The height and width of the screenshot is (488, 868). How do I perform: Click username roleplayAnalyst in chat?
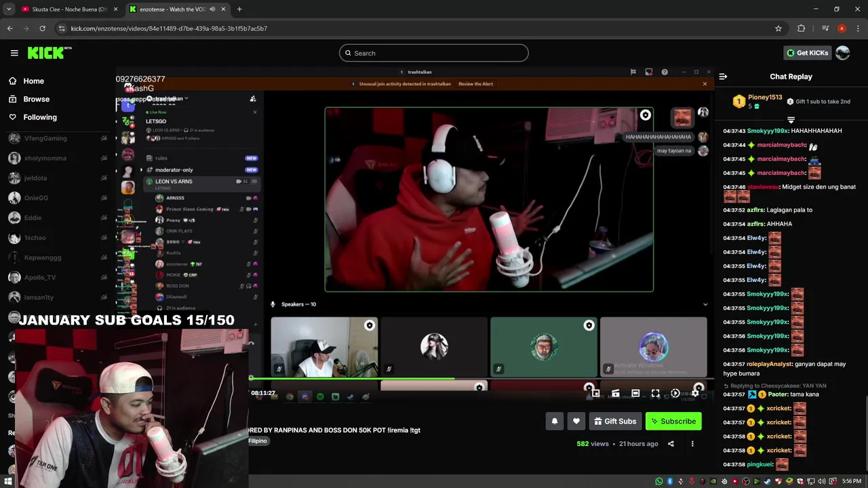click(x=770, y=364)
